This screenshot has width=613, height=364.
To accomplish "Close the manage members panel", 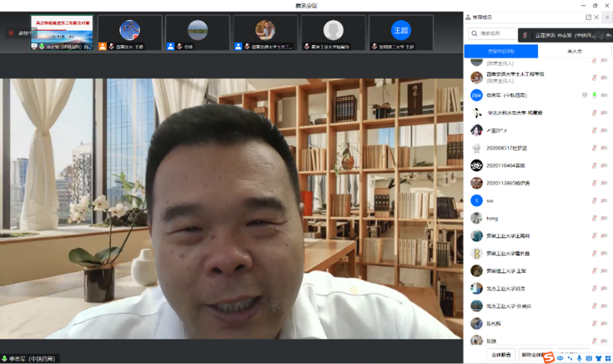I will [x=596, y=17].
